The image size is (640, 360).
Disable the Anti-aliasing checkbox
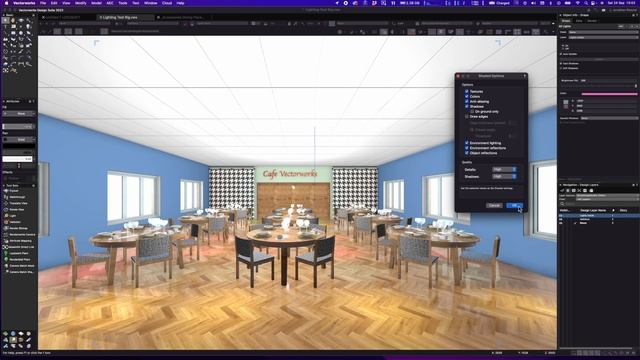[x=467, y=101]
